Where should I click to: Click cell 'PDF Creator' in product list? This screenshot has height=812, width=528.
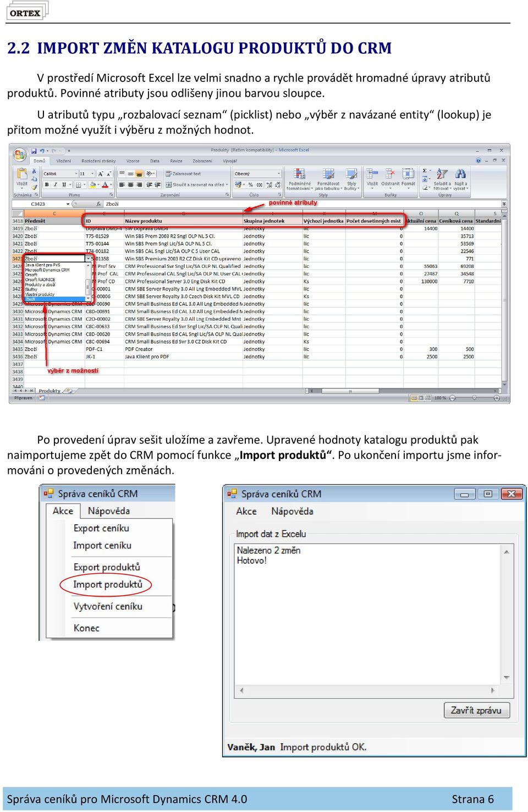tap(183, 349)
